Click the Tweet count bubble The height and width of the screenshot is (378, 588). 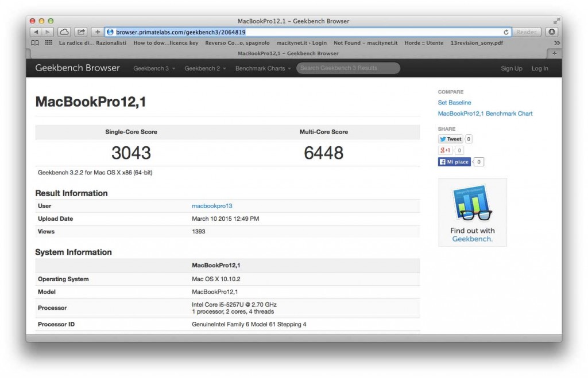pyautogui.click(x=469, y=139)
